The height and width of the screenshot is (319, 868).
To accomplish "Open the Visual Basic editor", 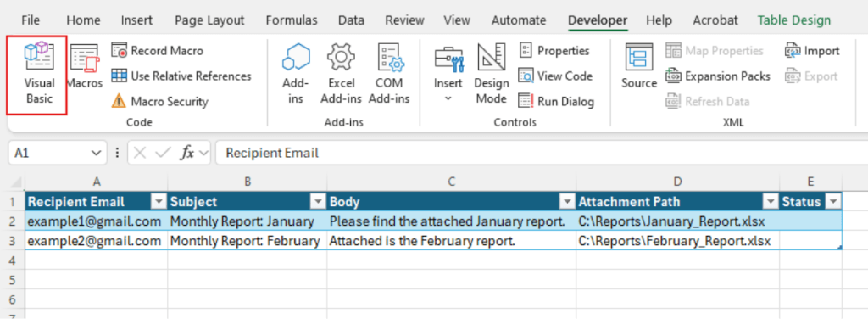I will pyautogui.click(x=38, y=74).
